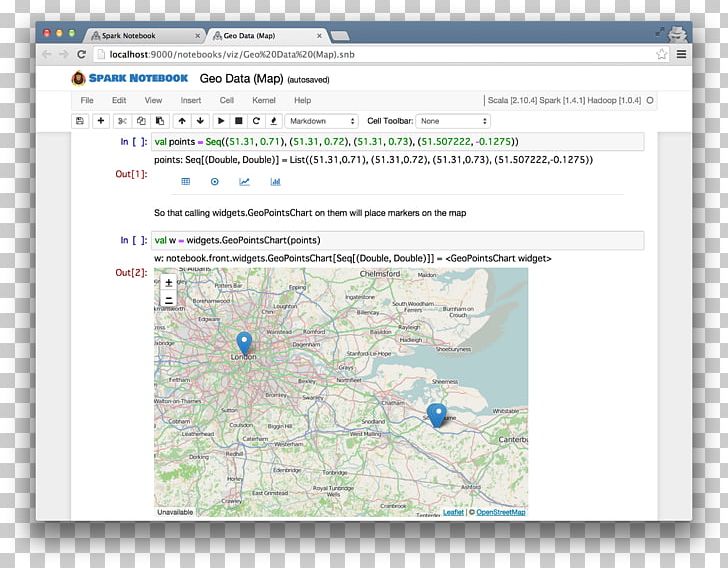Insert a cell with the plus icon
Screen dimensions: 728x568
(101, 121)
